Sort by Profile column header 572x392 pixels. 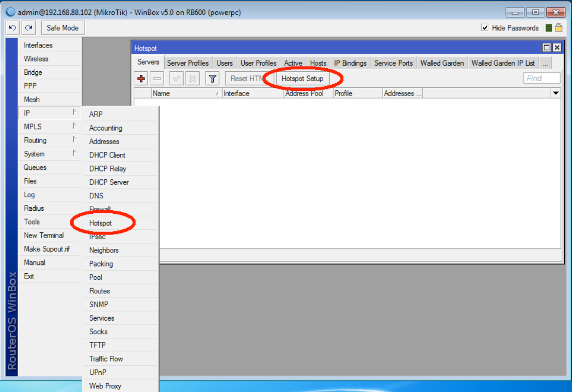pyautogui.click(x=357, y=93)
